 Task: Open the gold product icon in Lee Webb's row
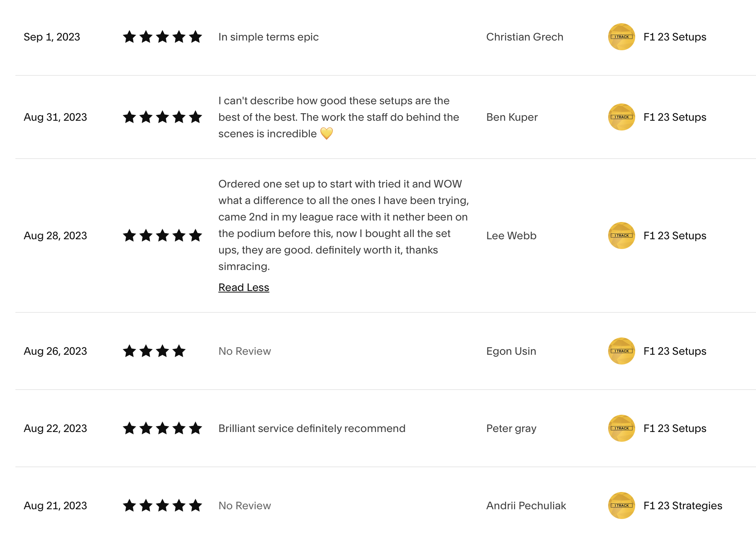pos(621,235)
